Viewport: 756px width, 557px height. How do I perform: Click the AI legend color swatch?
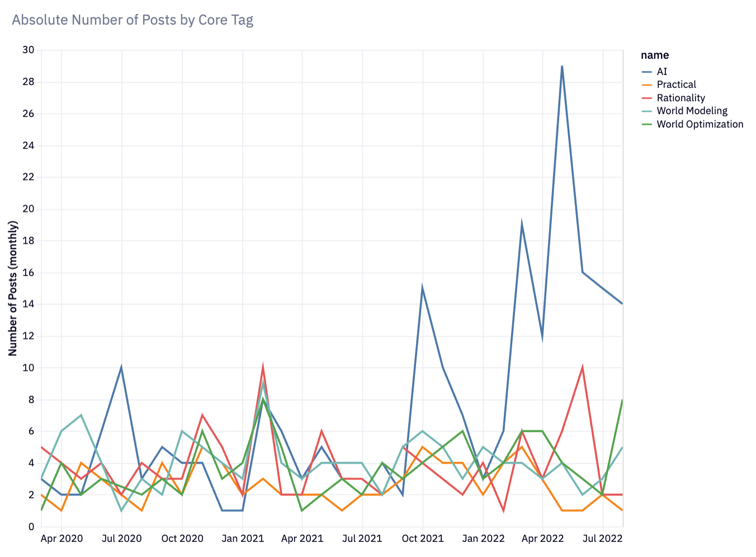click(647, 72)
